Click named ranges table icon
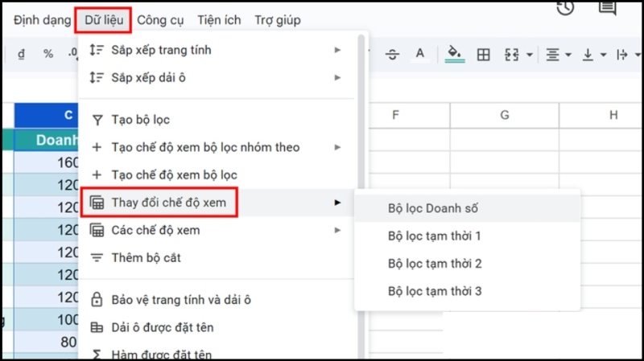The image size is (644, 361). tap(97, 327)
